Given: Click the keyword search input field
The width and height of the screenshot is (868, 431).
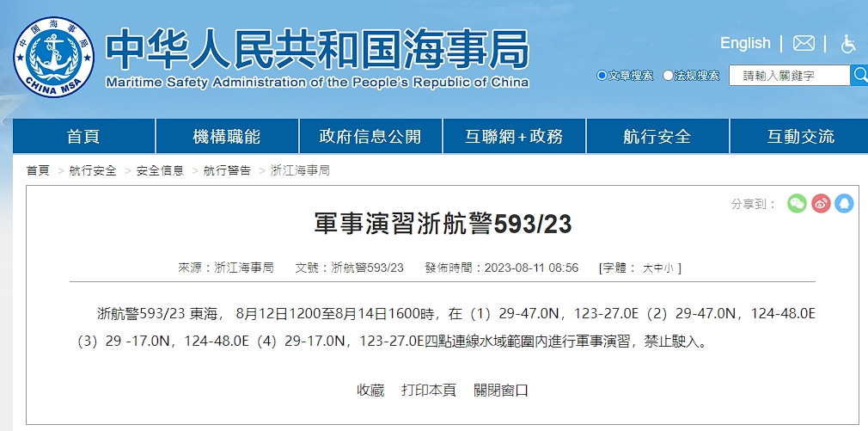Looking at the screenshot, I should (790, 76).
